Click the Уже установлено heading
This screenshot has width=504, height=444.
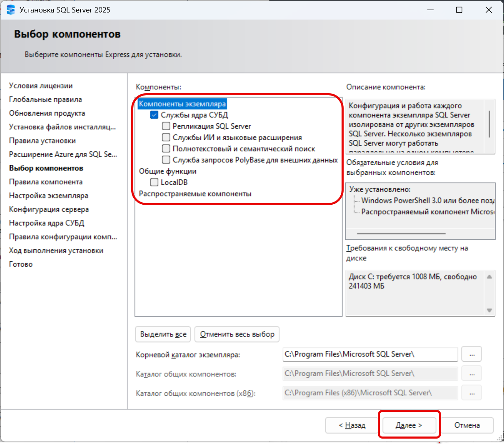[380, 189]
